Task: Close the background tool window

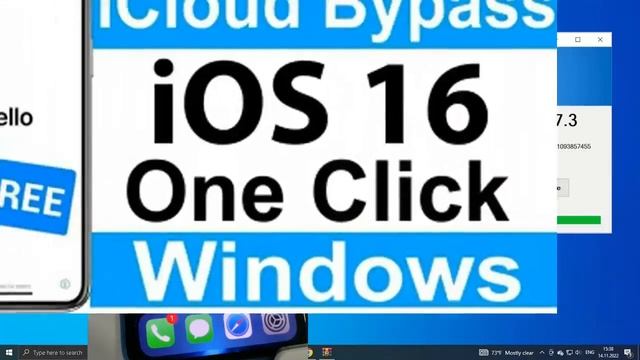Action: (600, 40)
